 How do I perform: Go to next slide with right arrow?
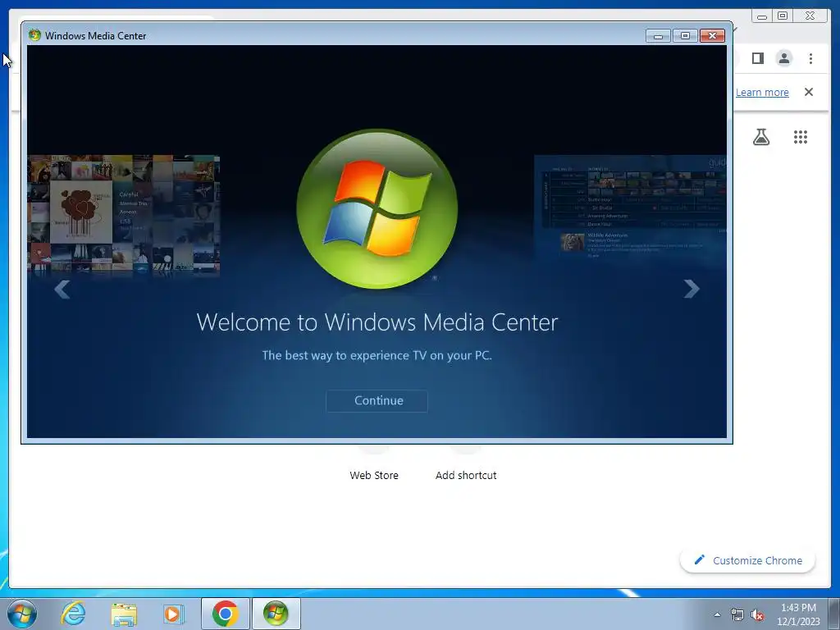[692, 289]
